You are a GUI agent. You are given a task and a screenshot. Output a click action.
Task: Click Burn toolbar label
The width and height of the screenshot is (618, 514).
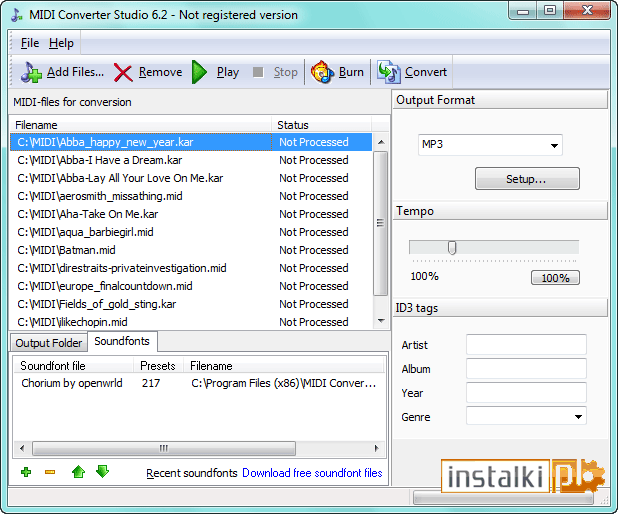351,72
